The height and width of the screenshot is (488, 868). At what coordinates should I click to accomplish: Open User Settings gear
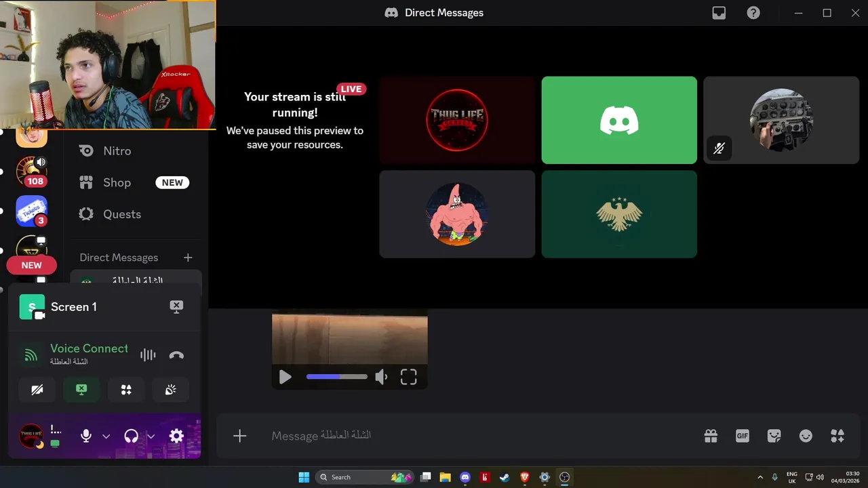(176, 436)
